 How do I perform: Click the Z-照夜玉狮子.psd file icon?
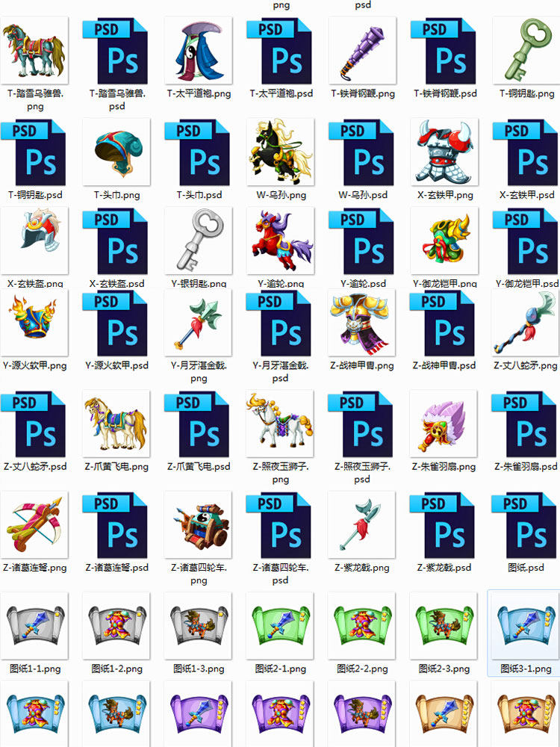tap(361, 424)
